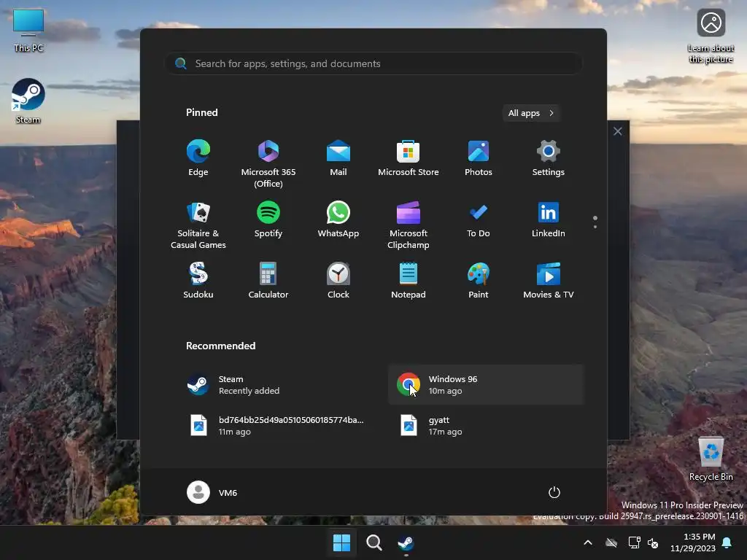Screen dimensions: 747x560
Task: Click the Power button in Start menu
Action: pos(554,492)
